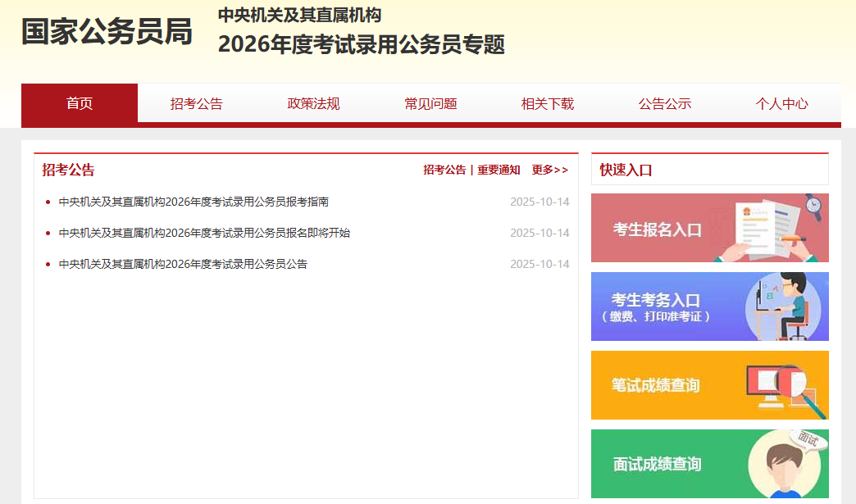
Task: Switch to the 政策法规 policies tab
Action: [x=312, y=103]
